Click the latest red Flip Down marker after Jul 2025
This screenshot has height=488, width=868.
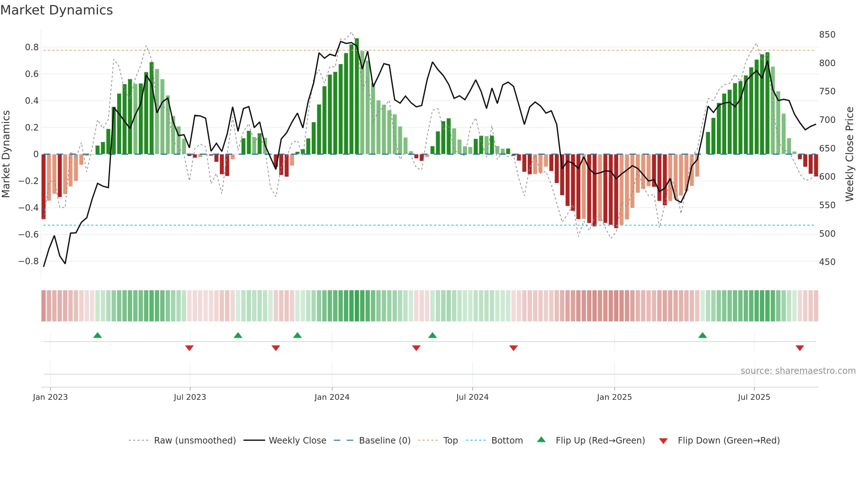[x=800, y=348]
